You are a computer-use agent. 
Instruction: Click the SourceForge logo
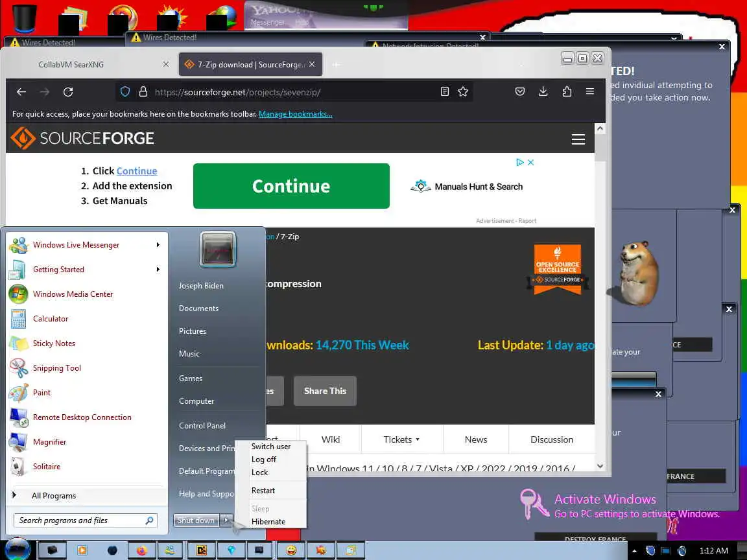coord(82,138)
